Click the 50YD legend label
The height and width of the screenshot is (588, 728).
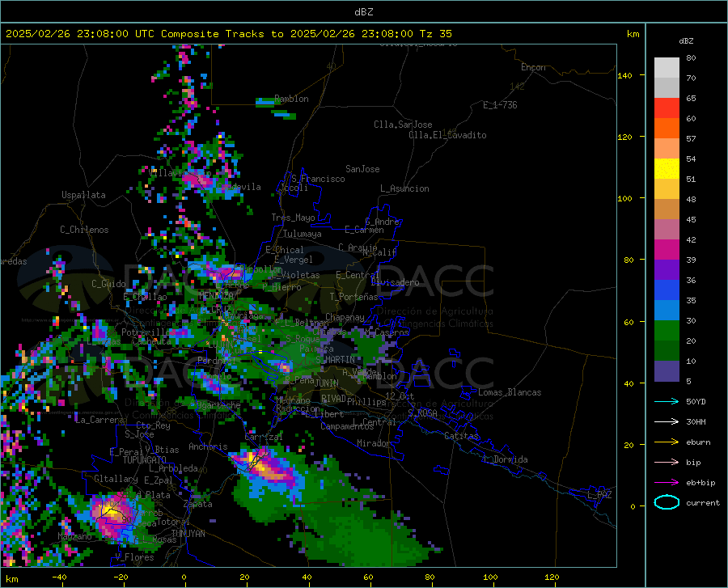click(696, 401)
